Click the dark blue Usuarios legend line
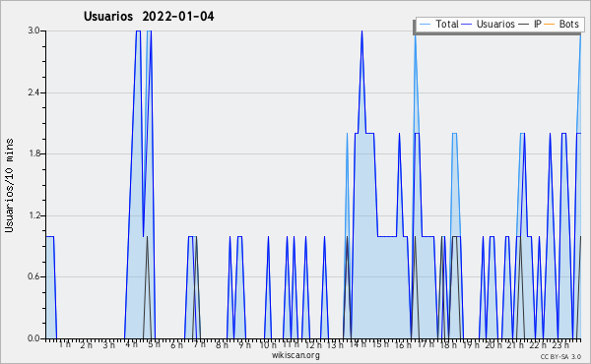591x364 pixels. point(467,24)
